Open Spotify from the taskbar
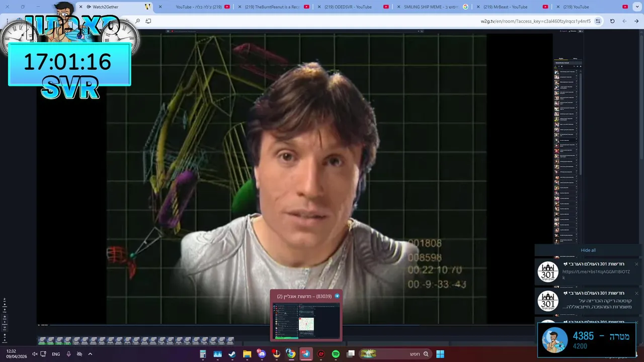This screenshot has width=644, height=362. pyautogui.click(x=336, y=354)
